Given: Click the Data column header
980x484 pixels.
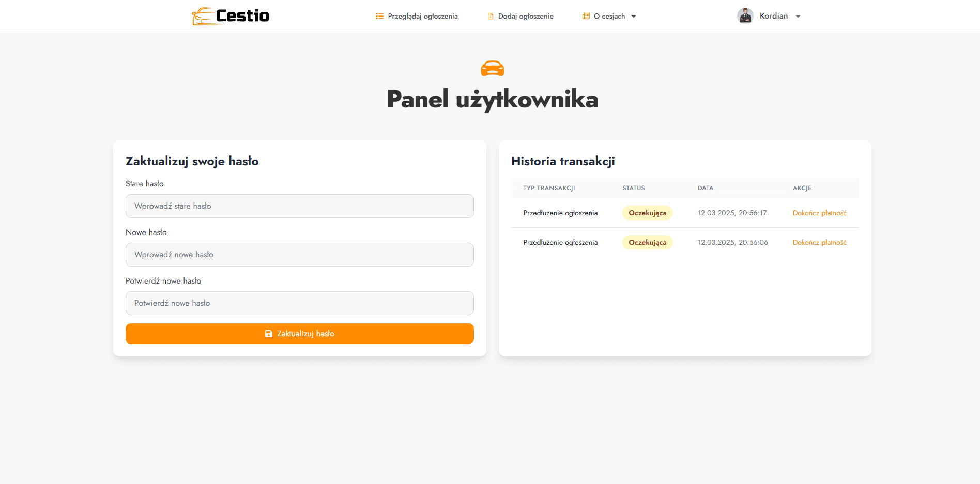Looking at the screenshot, I should click(705, 188).
